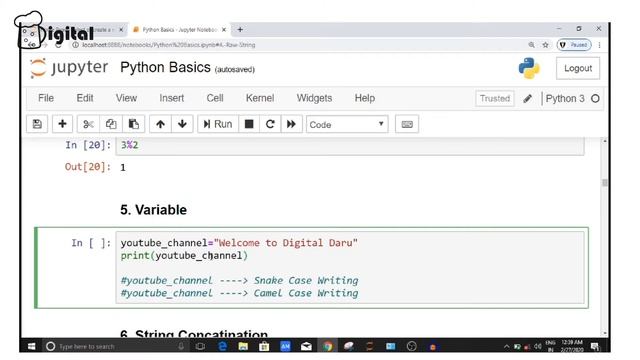Click the '5. Variable' heading
Image resolution: width=640 pixels, height=360 pixels.
coord(153,210)
